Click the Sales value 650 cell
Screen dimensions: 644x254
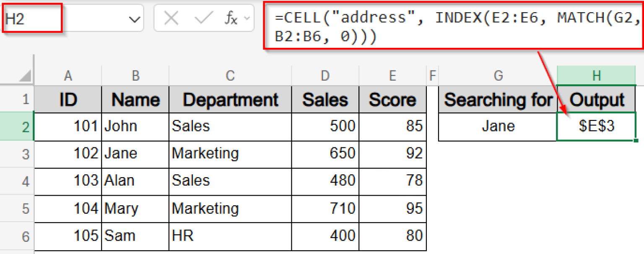(x=325, y=153)
